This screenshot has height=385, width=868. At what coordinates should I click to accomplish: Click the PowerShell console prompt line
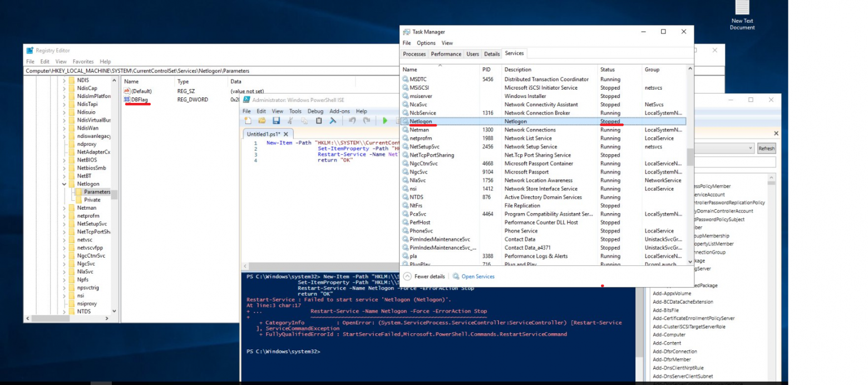283,352
